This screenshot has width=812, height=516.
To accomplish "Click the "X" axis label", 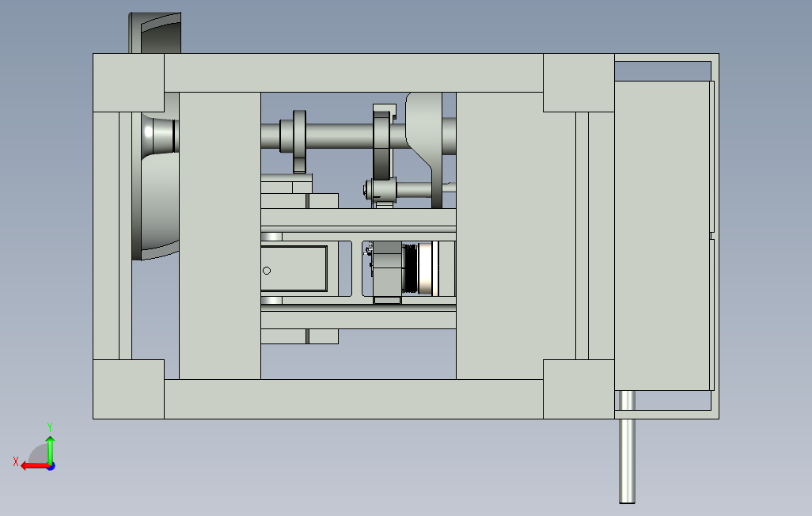I will point(16,461).
